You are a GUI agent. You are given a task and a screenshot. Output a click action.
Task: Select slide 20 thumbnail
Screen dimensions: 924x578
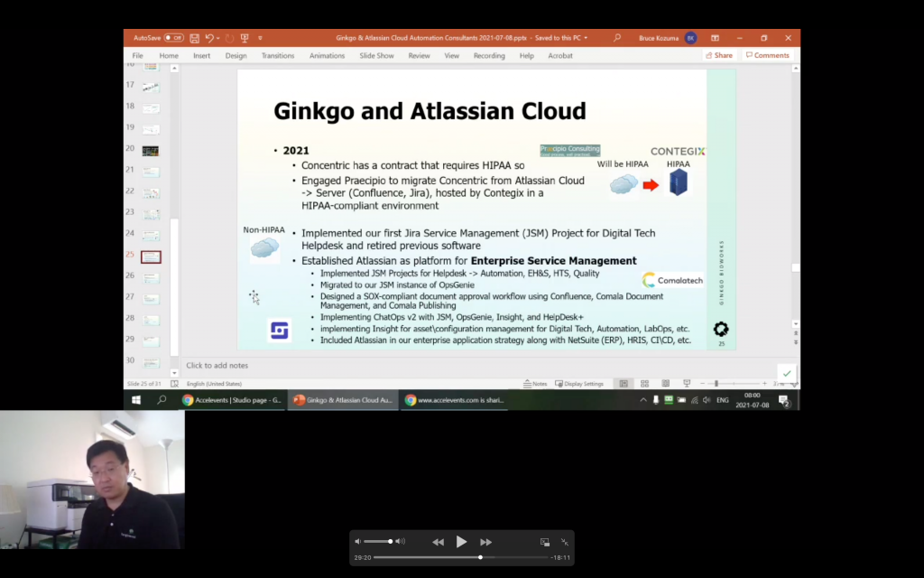(151, 151)
